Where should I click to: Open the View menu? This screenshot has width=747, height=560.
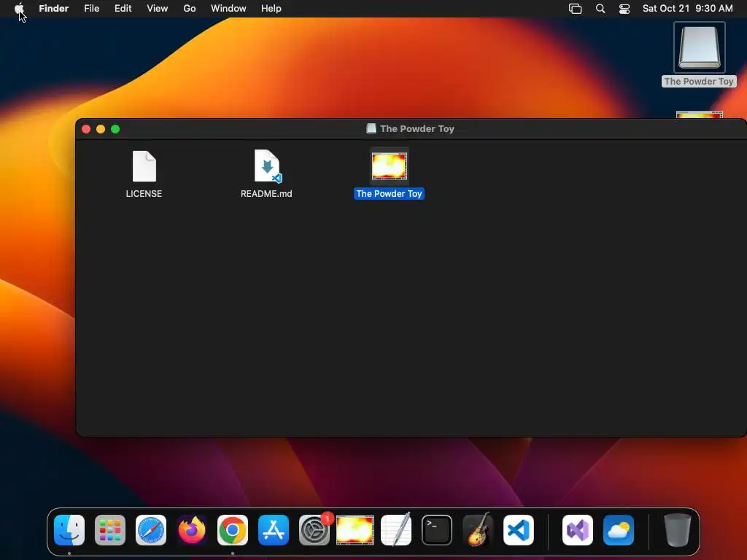click(x=158, y=9)
